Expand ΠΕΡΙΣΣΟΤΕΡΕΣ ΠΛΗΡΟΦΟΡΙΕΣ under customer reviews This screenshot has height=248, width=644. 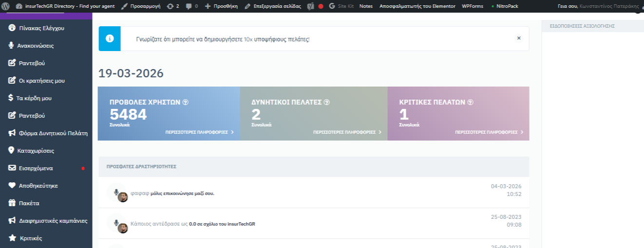(x=489, y=132)
